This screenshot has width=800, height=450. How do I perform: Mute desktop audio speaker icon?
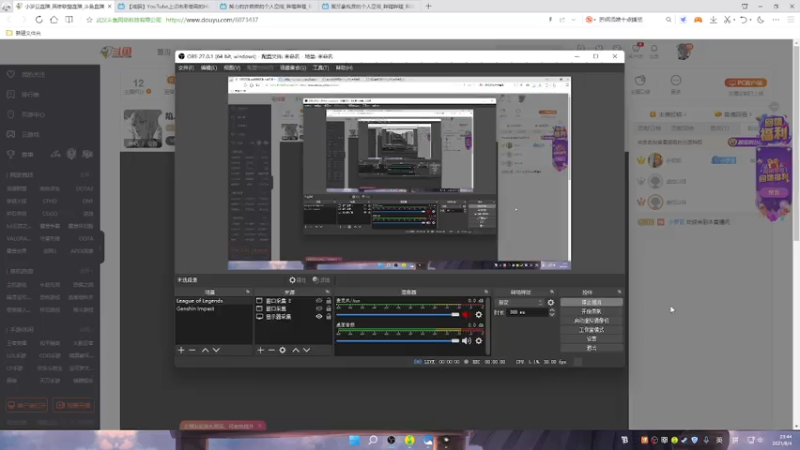tap(466, 340)
